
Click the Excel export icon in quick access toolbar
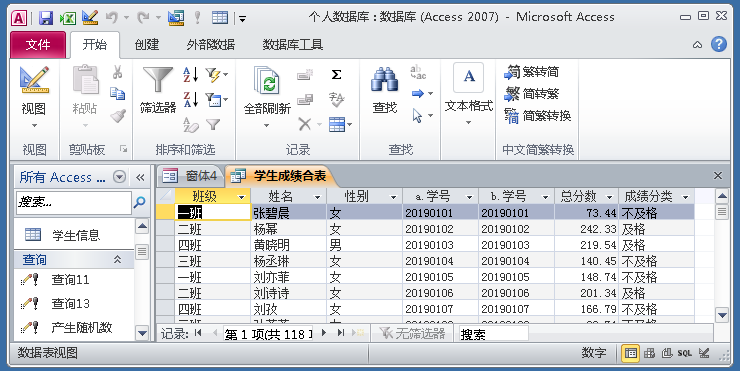pos(67,18)
